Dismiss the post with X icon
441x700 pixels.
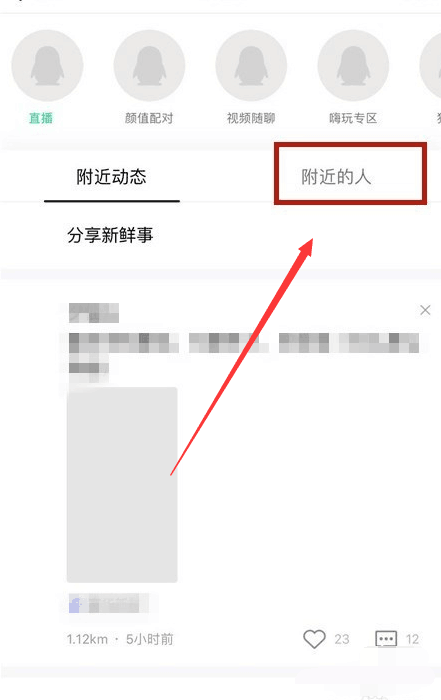[x=425, y=310]
